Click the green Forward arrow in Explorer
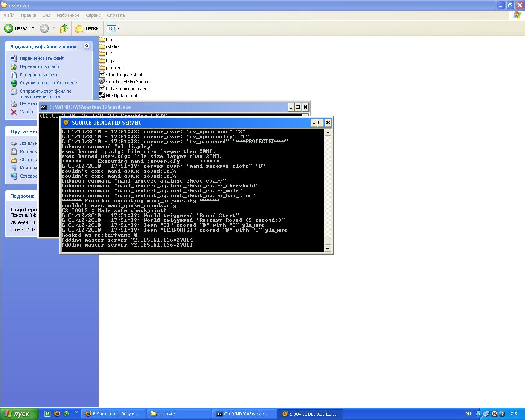Viewport: 525px width, 420px height. pos(44,28)
